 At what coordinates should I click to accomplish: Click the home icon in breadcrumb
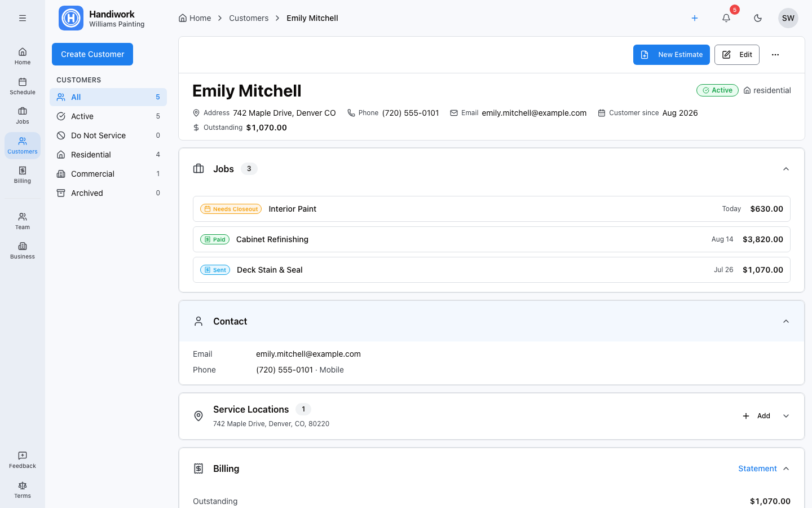(x=183, y=18)
